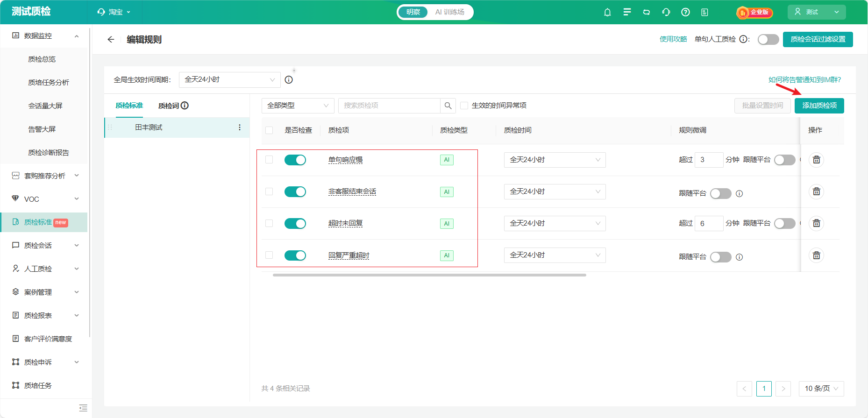Screen dimensions: 868x418
Task: Click the 淘宝 platform headset icon
Action: coord(101,12)
